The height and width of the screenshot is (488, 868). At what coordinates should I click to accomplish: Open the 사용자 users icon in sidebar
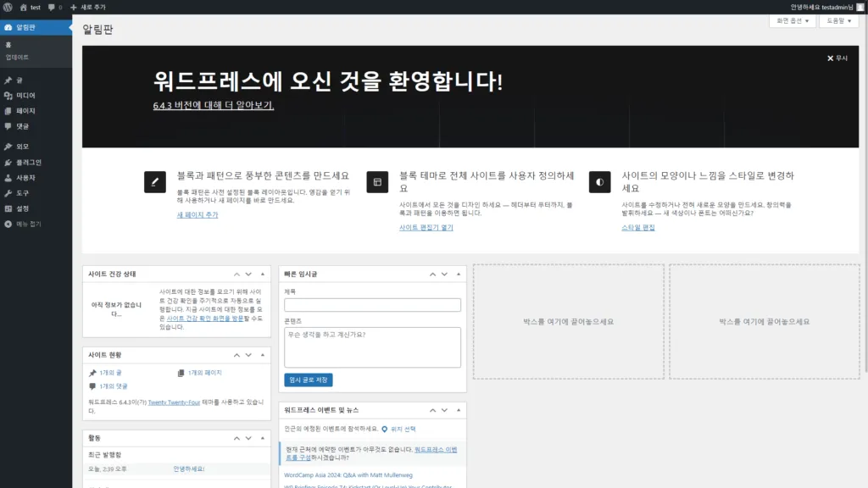[x=8, y=177]
